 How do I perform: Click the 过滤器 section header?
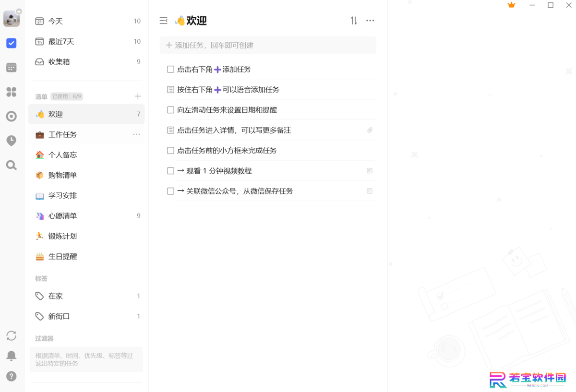pyautogui.click(x=44, y=338)
